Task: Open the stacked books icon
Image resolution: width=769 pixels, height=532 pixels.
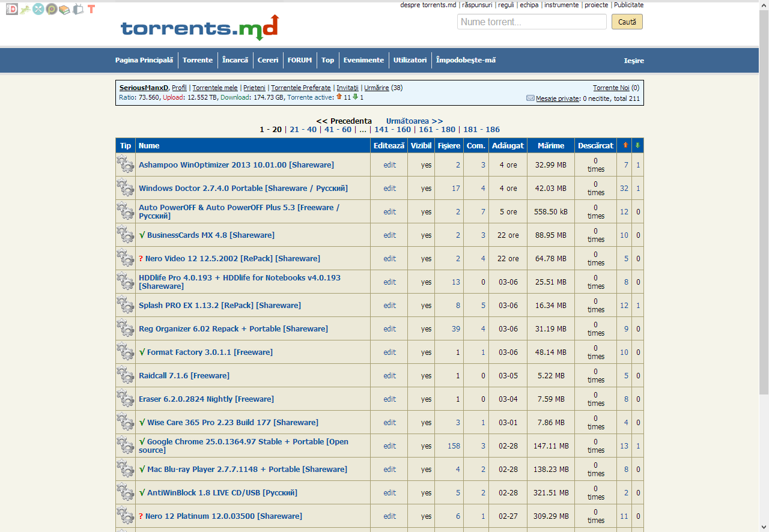Action: click(64, 9)
